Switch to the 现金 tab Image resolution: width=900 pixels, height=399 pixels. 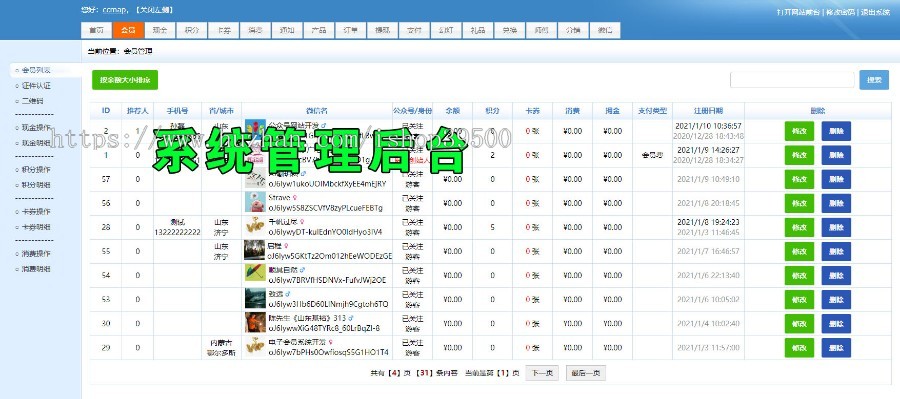160,30
